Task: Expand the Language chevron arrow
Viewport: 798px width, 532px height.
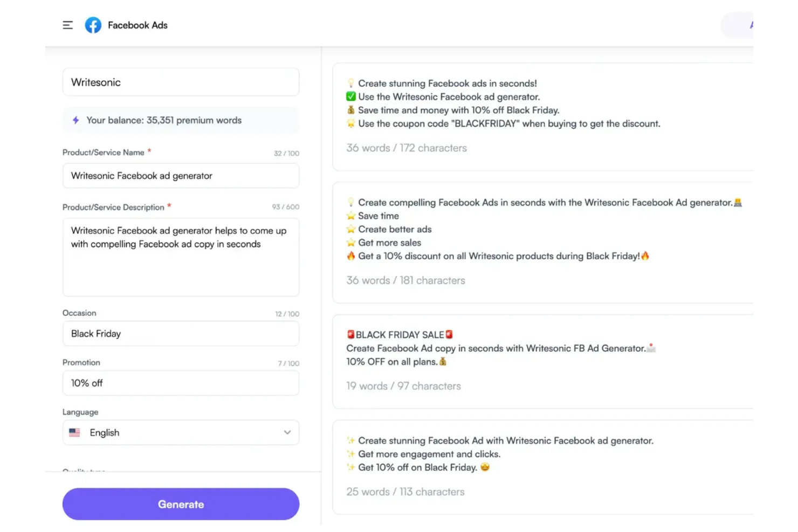Action: pos(287,432)
